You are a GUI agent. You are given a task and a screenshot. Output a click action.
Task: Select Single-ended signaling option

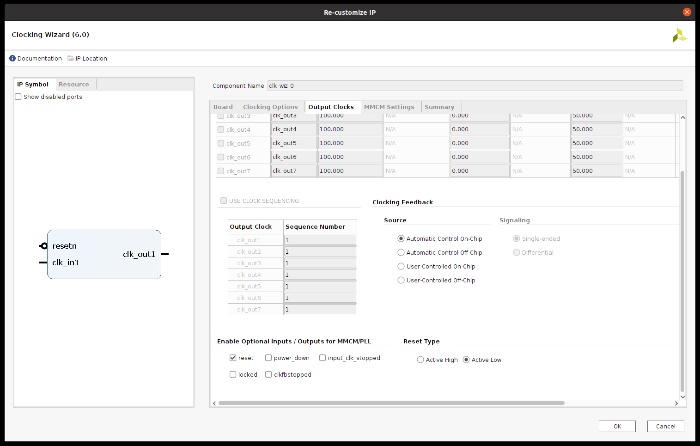pyautogui.click(x=517, y=239)
